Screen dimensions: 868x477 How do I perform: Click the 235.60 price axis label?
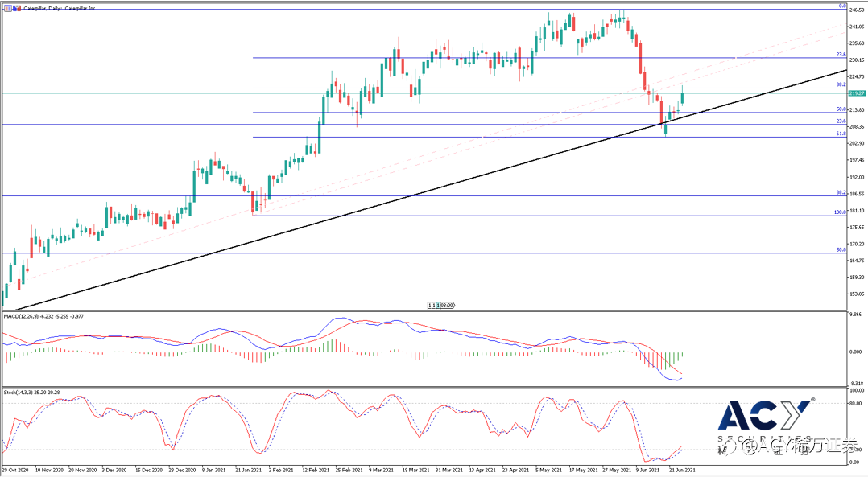click(x=857, y=43)
